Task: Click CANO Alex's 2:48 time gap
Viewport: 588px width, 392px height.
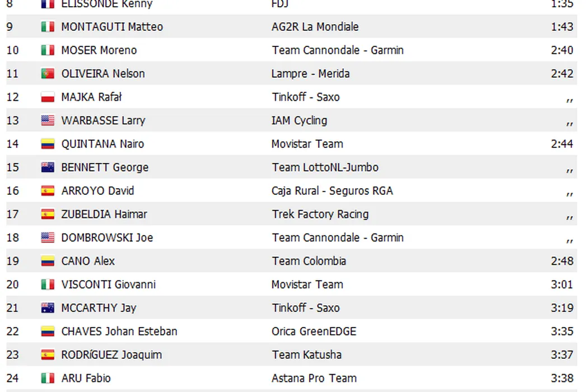Action: [562, 261]
